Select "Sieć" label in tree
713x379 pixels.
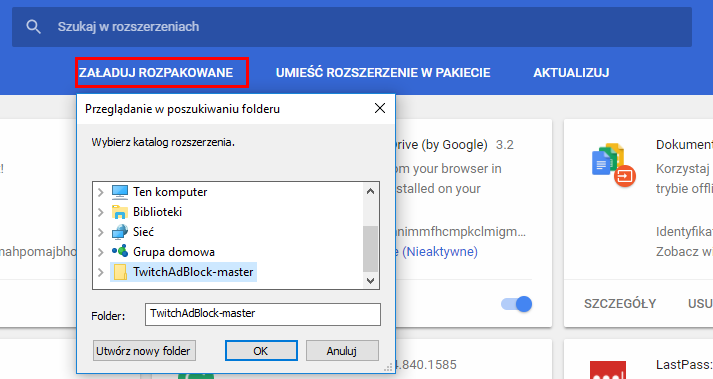(x=143, y=232)
